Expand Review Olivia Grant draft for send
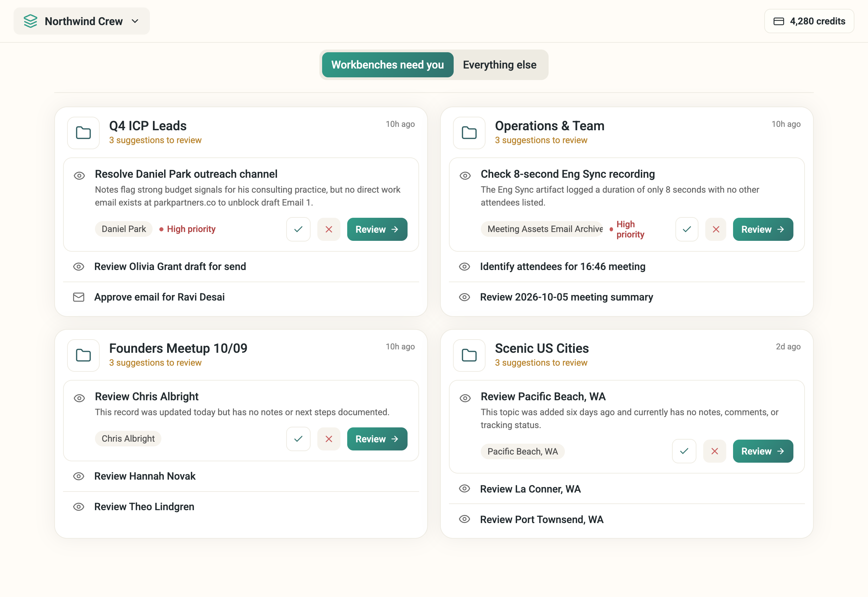Viewport: 868px width, 597px height. (x=241, y=267)
